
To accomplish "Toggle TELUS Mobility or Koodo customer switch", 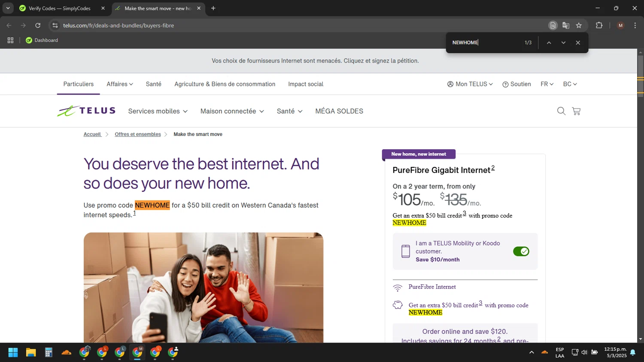I will tap(521, 251).
